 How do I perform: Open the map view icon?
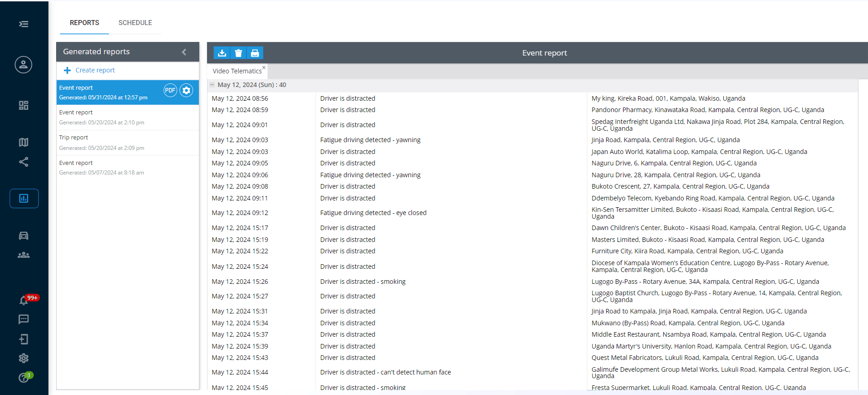pos(24,142)
